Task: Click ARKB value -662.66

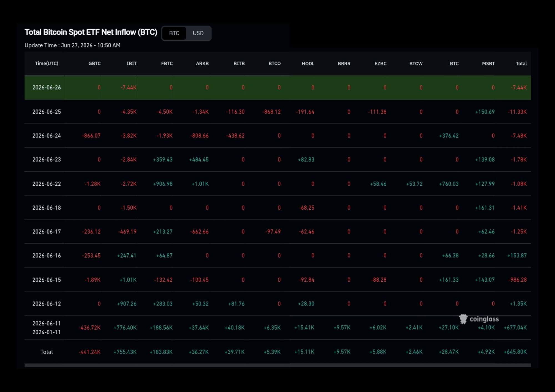Action: pos(199,231)
